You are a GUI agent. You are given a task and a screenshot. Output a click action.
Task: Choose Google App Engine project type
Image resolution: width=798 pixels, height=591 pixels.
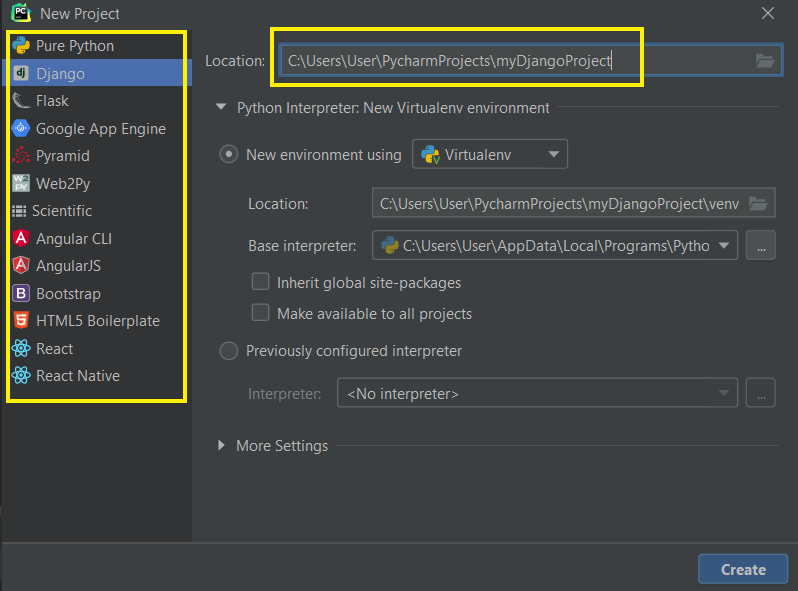tap(97, 128)
